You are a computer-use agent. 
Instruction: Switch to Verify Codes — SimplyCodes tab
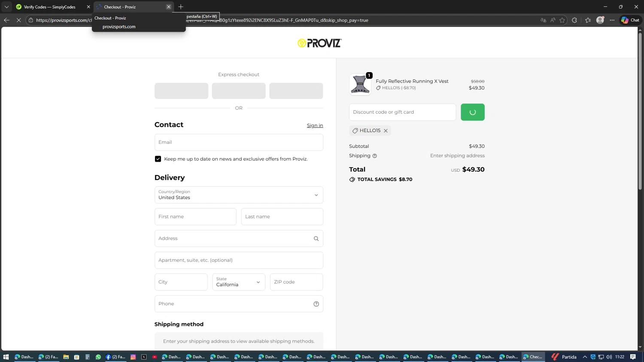pos(49,7)
